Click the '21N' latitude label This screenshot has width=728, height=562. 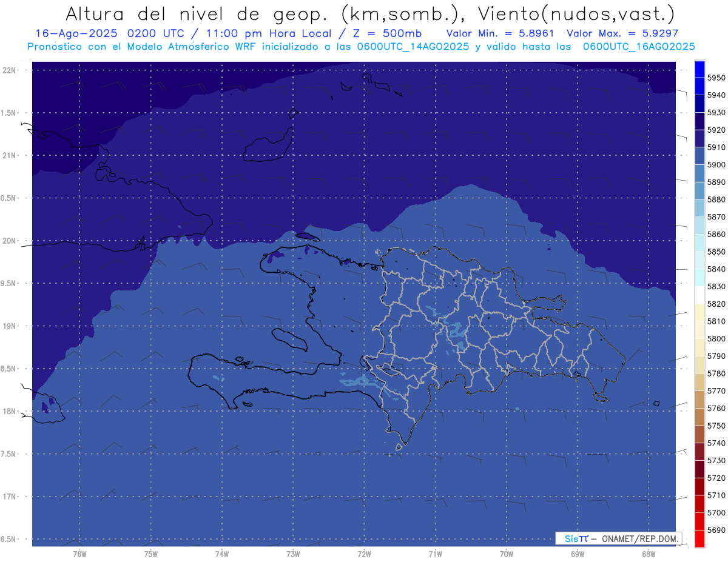click(9, 155)
